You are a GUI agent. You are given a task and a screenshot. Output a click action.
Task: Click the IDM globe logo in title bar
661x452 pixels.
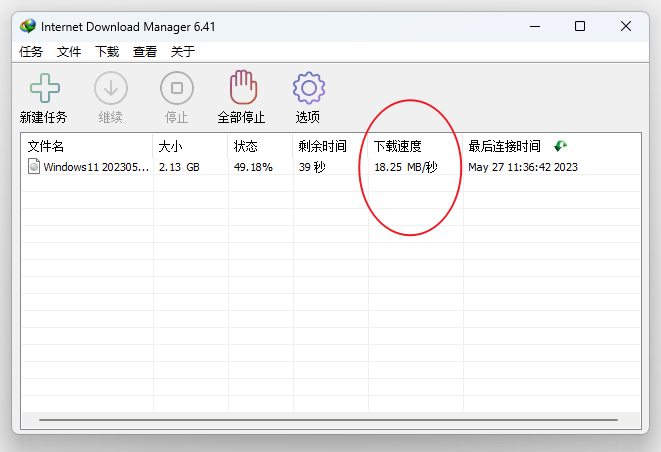point(28,26)
